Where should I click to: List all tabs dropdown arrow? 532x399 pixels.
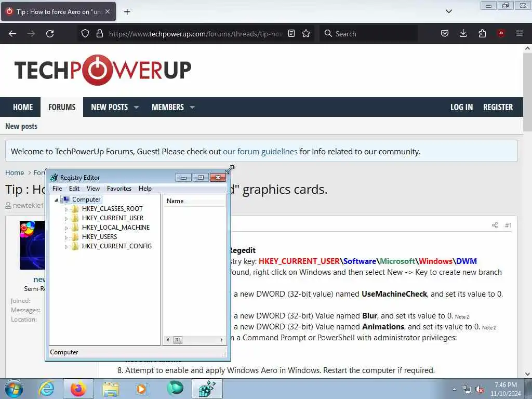point(448,11)
